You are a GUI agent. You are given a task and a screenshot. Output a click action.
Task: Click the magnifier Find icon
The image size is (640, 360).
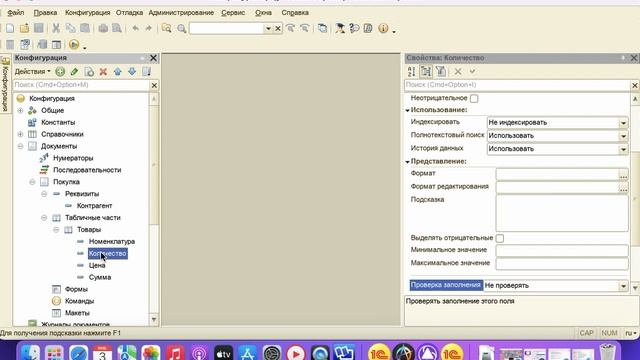tap(182, 29)
